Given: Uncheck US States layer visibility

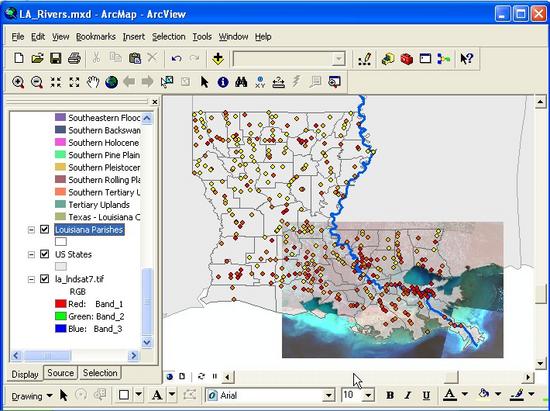Looking at the screenshot, I should [44, 254].
